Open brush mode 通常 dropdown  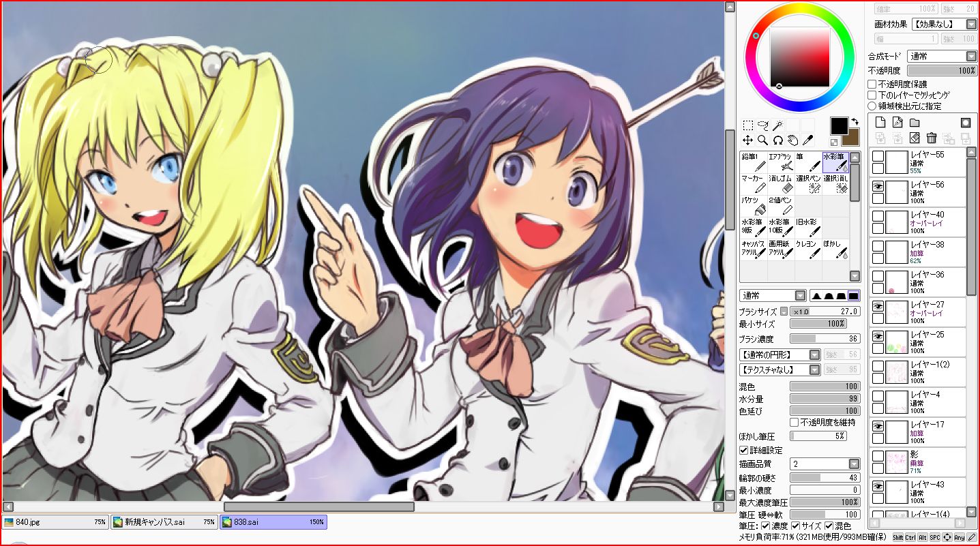(x=773, y=296)
